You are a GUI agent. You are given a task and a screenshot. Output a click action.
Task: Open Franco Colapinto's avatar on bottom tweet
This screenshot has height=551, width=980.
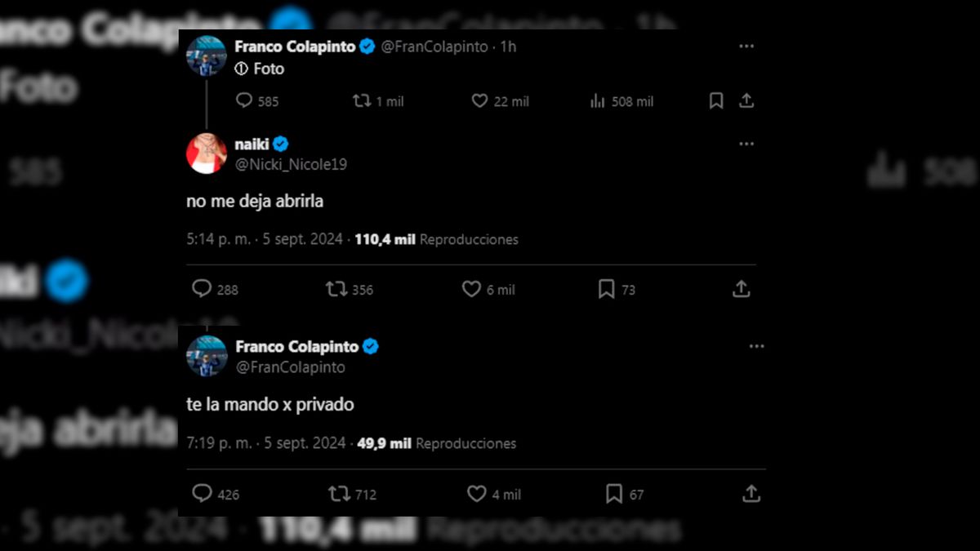[207, 356]
